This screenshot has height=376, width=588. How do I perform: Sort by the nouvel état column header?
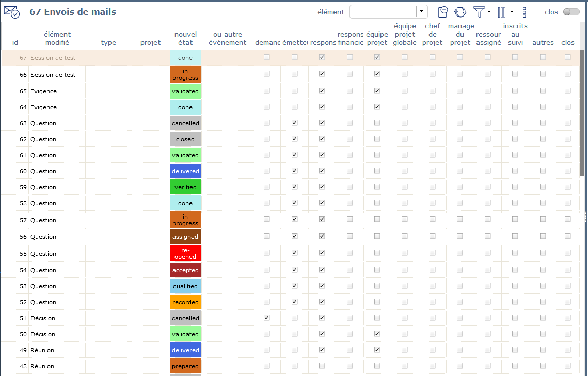click(185, 39)
